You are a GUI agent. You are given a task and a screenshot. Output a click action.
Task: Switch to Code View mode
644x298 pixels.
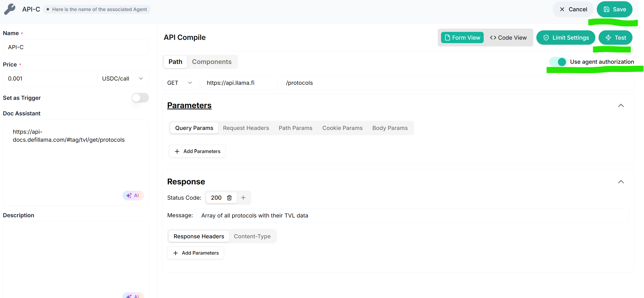coord(508,38)
